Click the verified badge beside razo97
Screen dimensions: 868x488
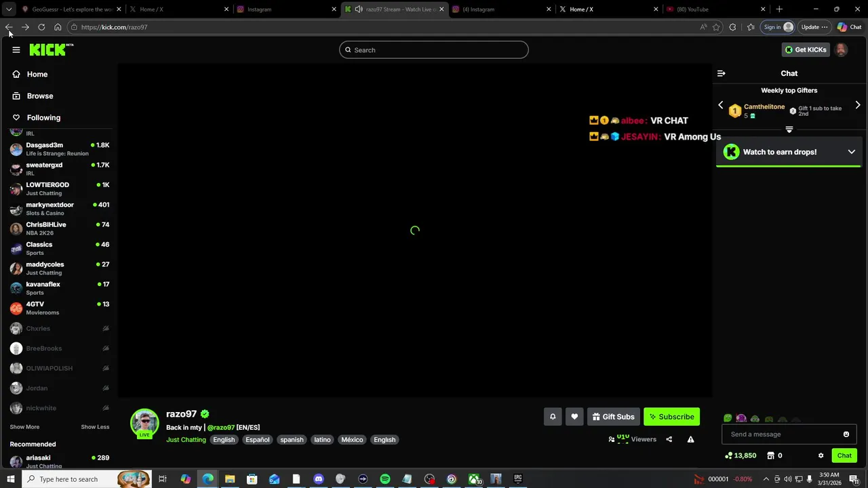(x=205, y=413)
